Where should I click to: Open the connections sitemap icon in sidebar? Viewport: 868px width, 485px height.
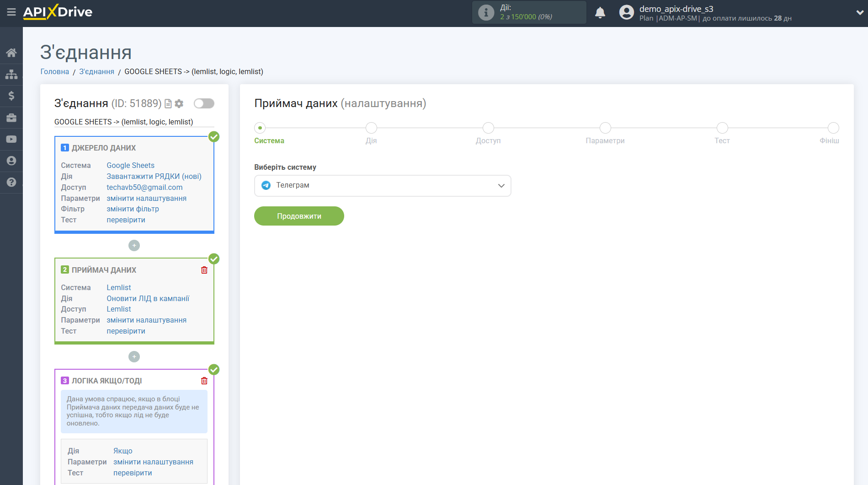[x=11, y=74]
